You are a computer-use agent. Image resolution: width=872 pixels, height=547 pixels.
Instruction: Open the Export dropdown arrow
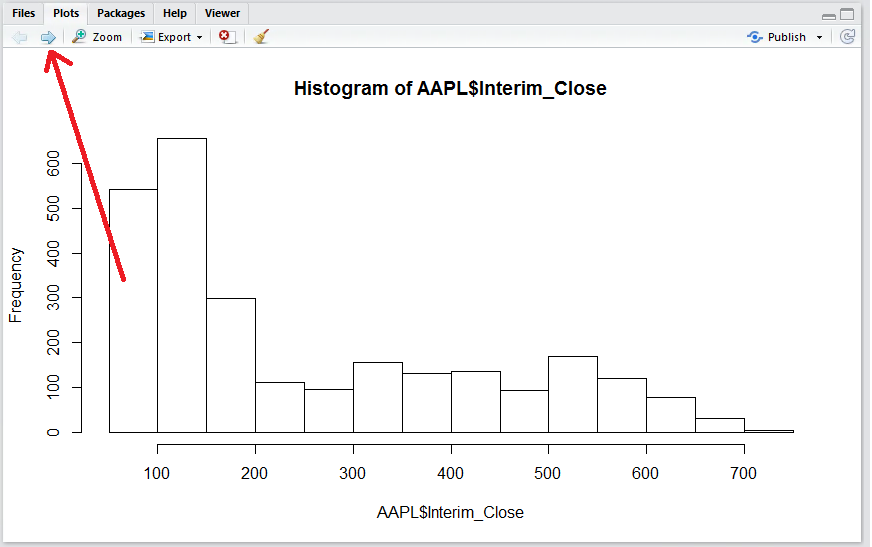coord(200,38)
